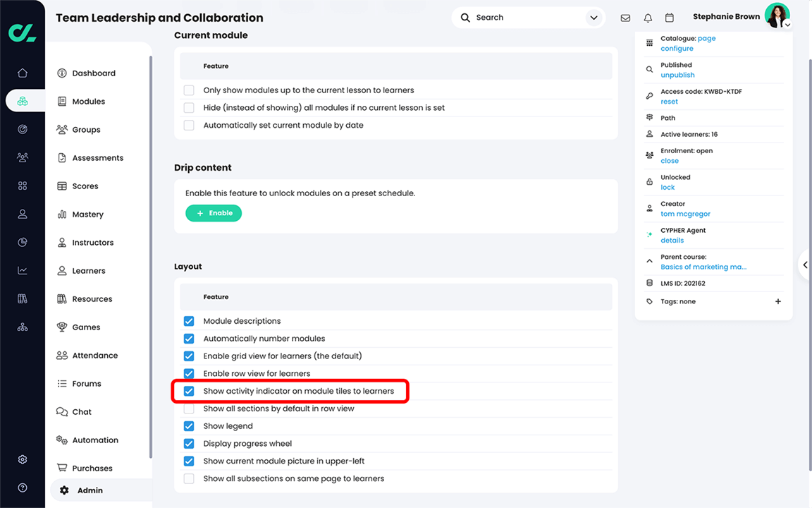
Task: Click the Instructors person icon
Action: point(62,243)
